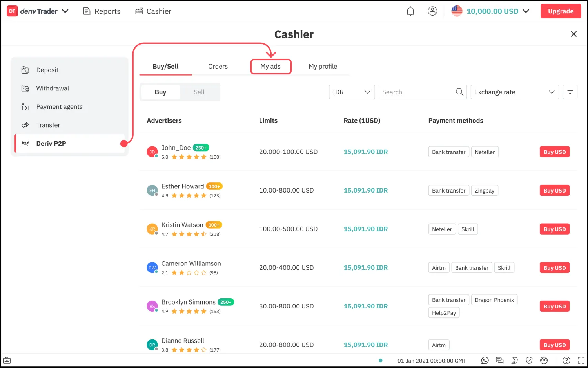Click the search magnifier icon
Viewport: 588px width, 368px height.
[x=459, y=92]
